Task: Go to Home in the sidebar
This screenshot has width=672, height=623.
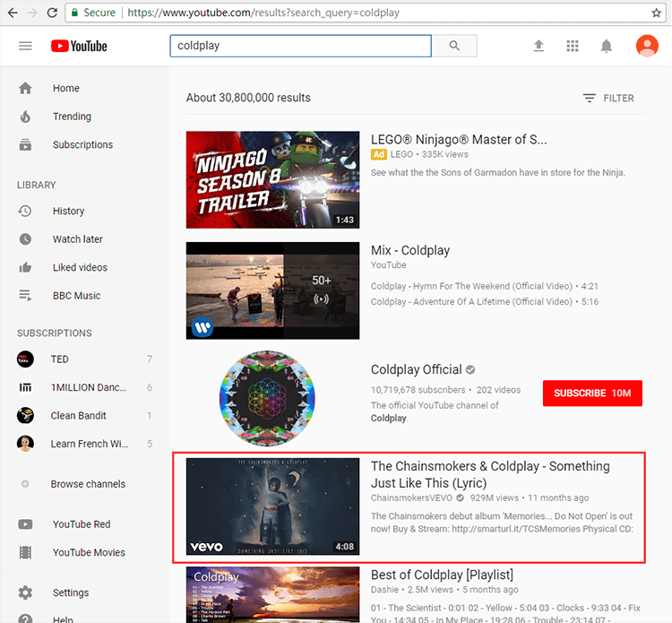Action: coord(66,88)
